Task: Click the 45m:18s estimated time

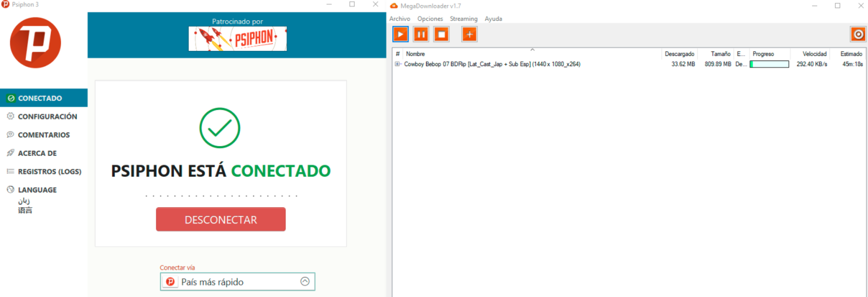Action: click(x=852, y=64)
